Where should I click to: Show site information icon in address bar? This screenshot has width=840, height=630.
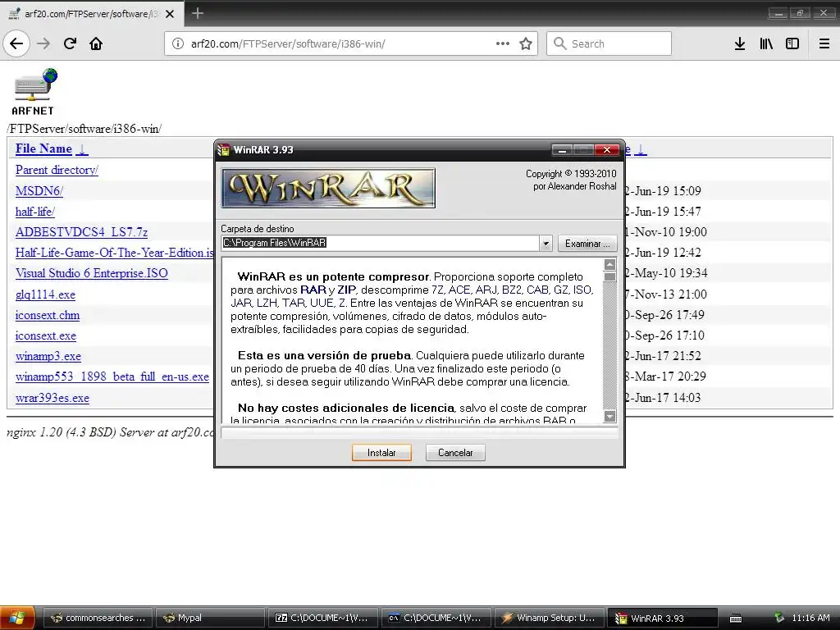pos(178,43)
